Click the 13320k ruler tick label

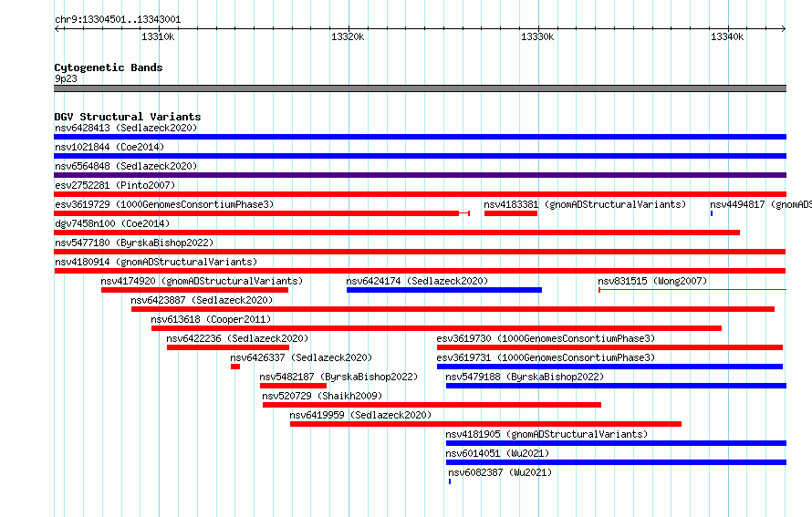(348, 36)
